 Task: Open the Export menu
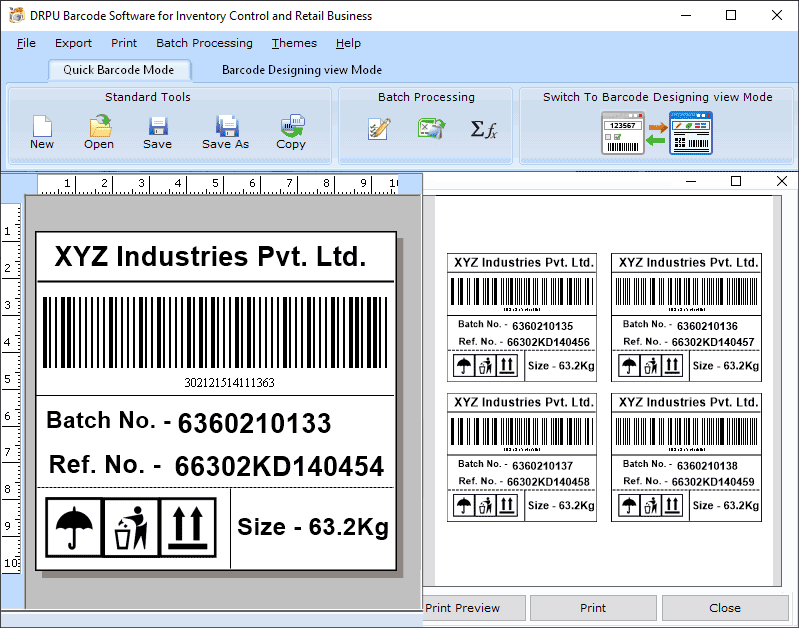point(73,43)
